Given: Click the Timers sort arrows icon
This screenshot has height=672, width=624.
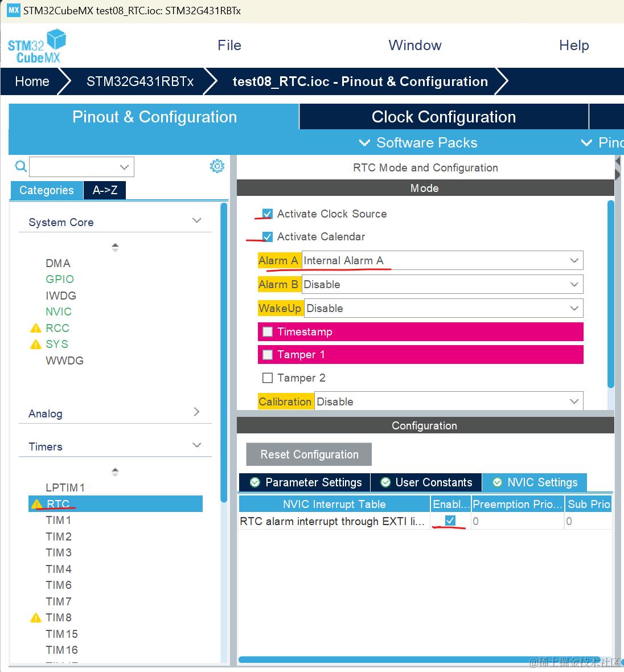Looking at the screenshot, I should coord(115,472).
